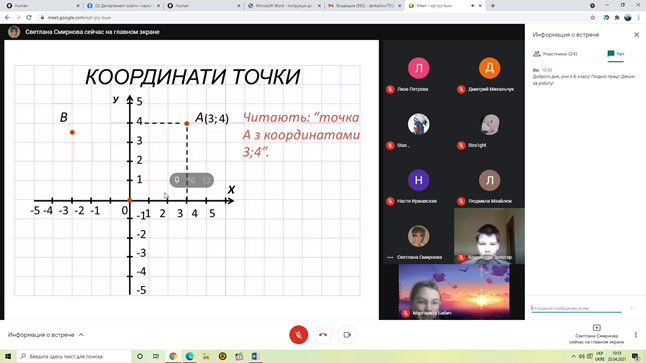Viewport: 646px width, 363px height.
Task: Open Task View on the taskbar
Action: [x=156, y=356]
